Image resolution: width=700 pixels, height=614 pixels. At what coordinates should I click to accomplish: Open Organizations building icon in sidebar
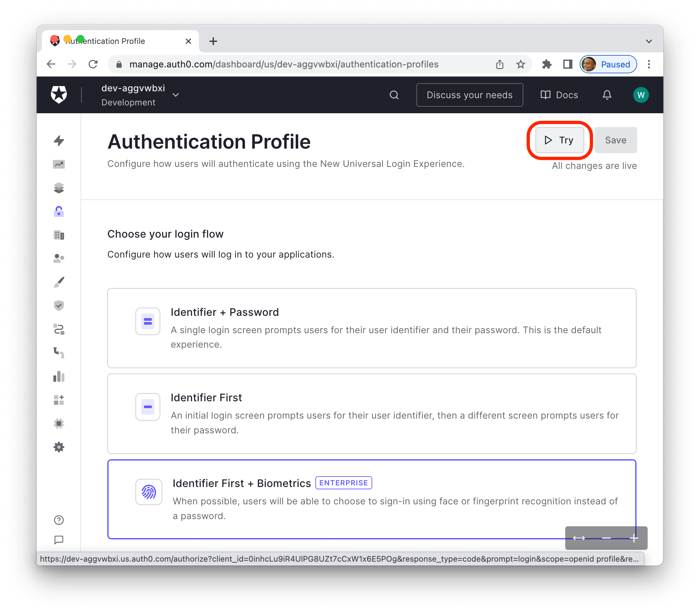click(x=59, y=235)
